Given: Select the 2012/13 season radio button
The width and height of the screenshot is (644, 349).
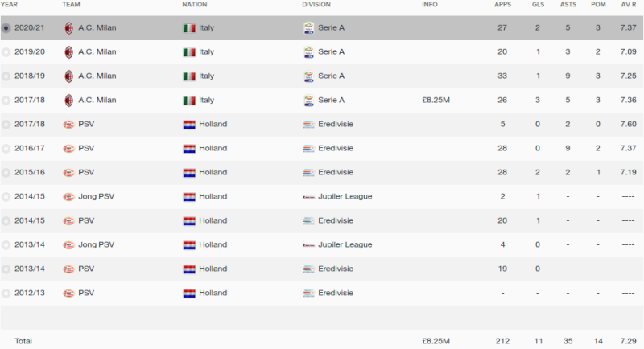Looking at the screenshot, I should coord(6,294).
